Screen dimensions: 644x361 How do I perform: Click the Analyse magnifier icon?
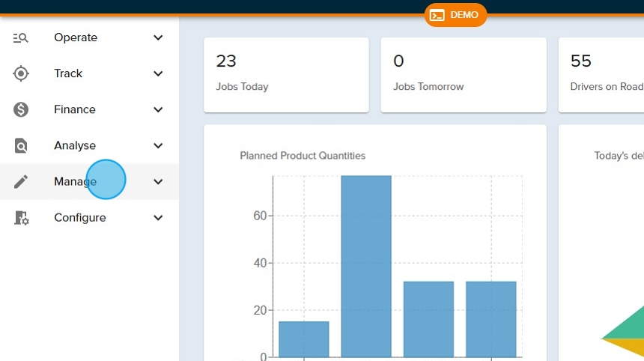(21, 145)
